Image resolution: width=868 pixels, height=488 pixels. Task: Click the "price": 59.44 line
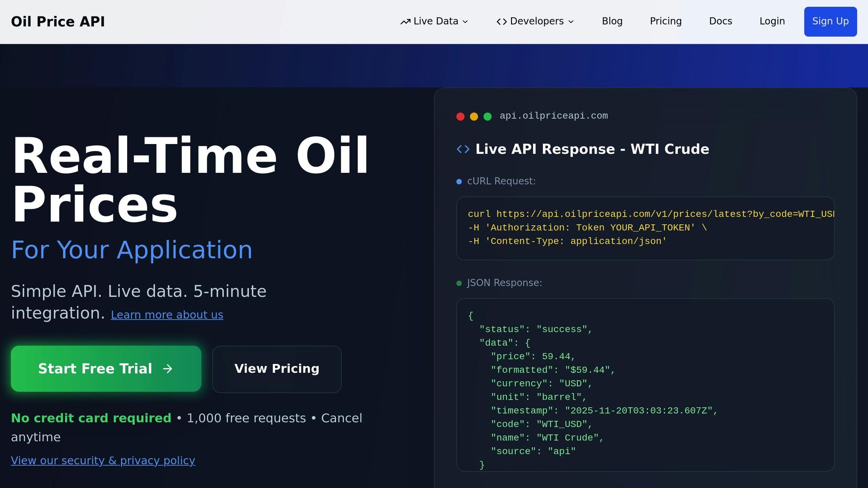pyautogui.click(x=533, y=356)
